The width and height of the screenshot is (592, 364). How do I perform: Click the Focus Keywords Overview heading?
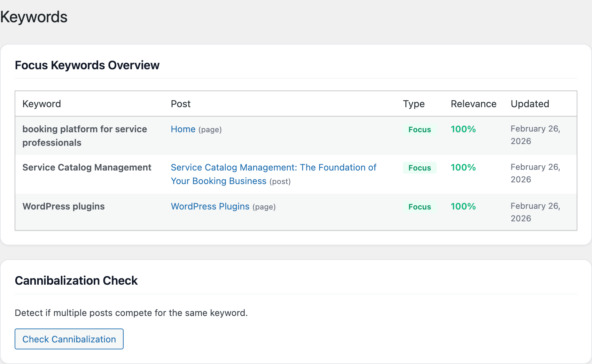click(87, 65)
